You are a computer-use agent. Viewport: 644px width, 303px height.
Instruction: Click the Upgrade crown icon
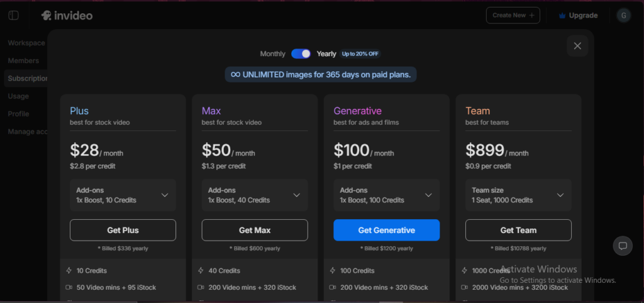pyautogui.click(x=562, y=16)
